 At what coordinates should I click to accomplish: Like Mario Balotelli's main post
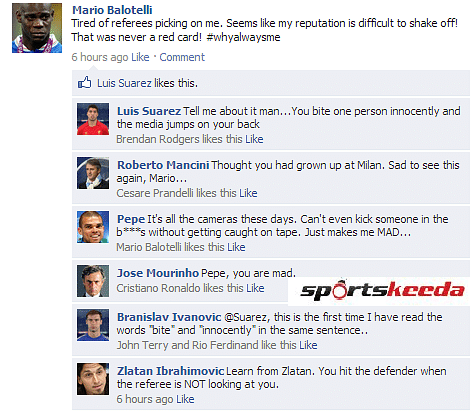140,57
